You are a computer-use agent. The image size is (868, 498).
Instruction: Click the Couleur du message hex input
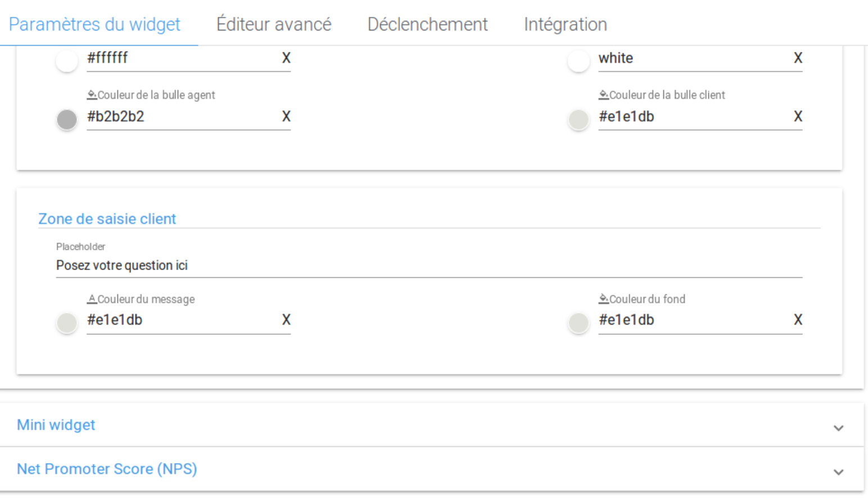tap(180, 320)
